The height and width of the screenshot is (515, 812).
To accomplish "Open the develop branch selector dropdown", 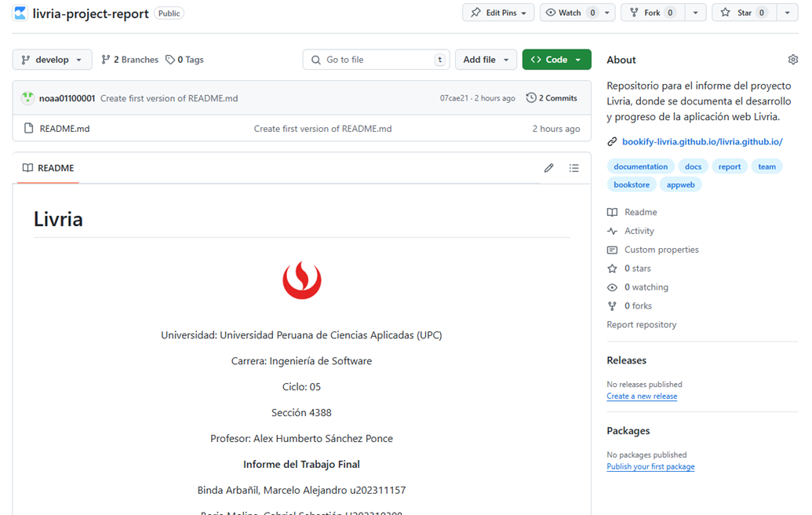I will [53, 60].
